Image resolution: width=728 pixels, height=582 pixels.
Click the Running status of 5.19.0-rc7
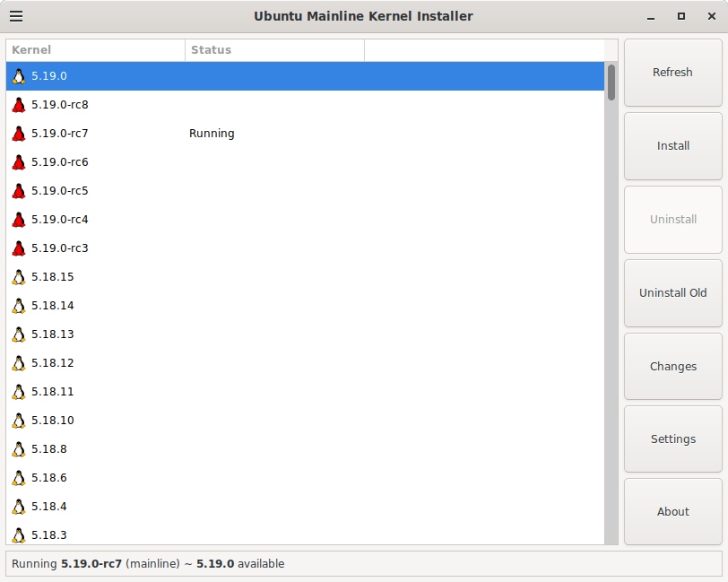[x=212, y=134]
